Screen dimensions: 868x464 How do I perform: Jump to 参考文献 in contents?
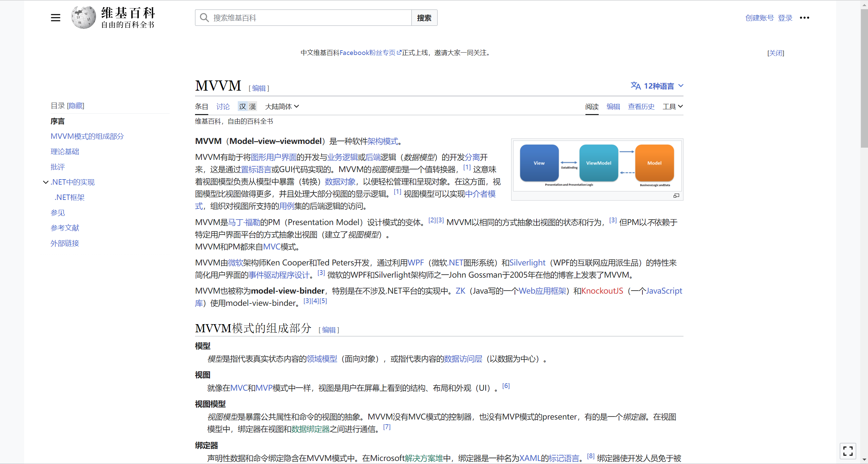[65, 228]
